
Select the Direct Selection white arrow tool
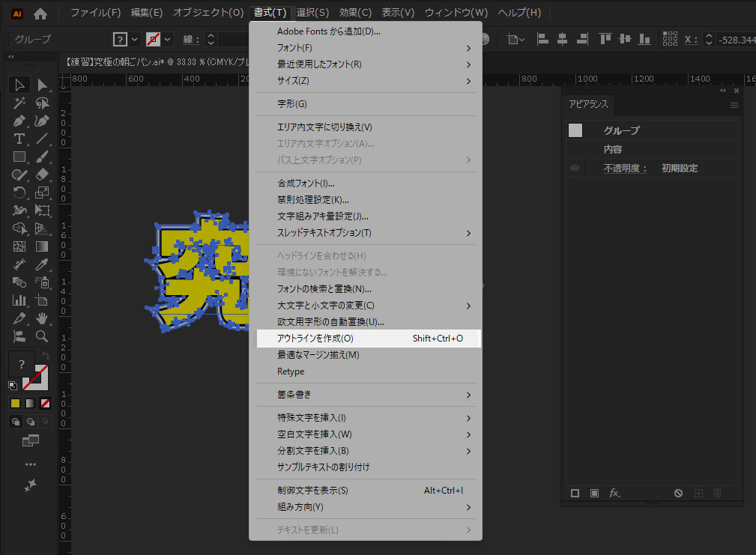click(43, 85)
